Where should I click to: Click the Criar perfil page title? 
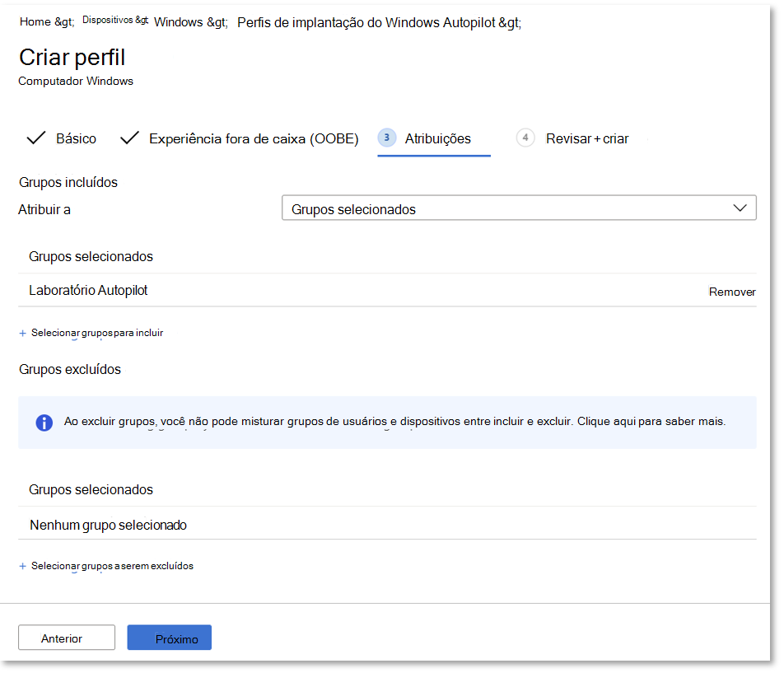(72, 58)
